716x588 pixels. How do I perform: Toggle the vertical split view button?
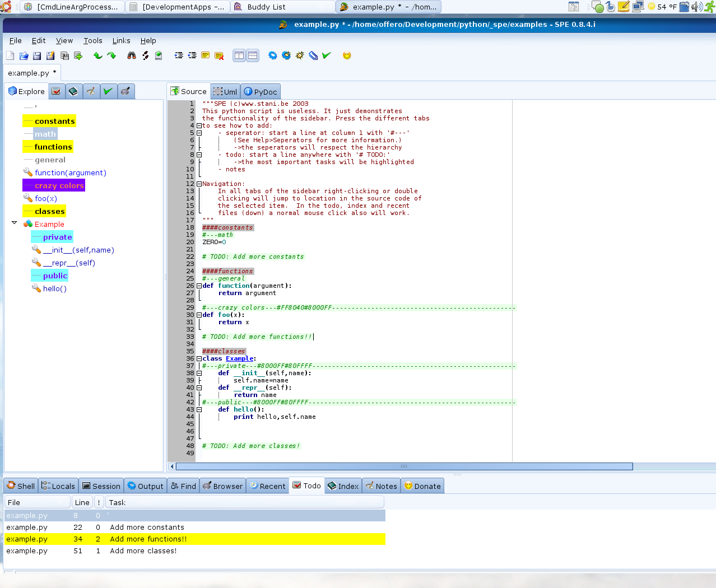(239, 55)
